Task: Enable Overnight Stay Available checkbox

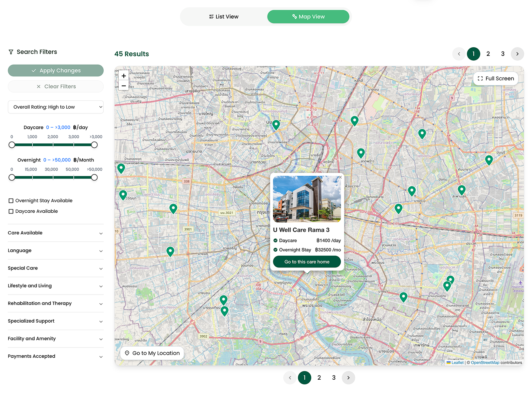Action: [x=11, y=201]
